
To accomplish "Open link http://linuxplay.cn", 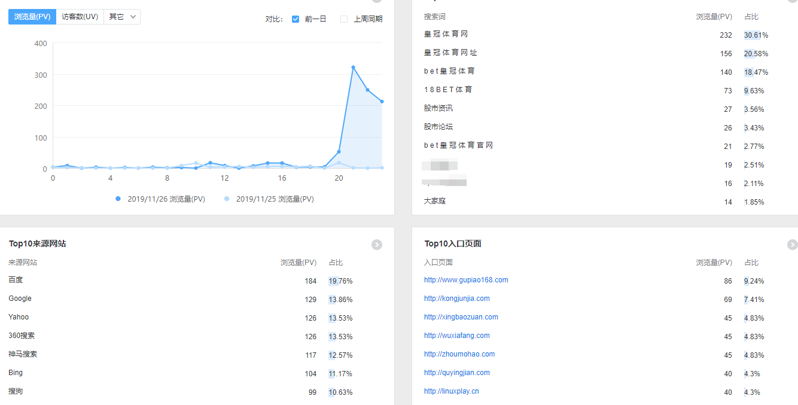I will point(451,391).
